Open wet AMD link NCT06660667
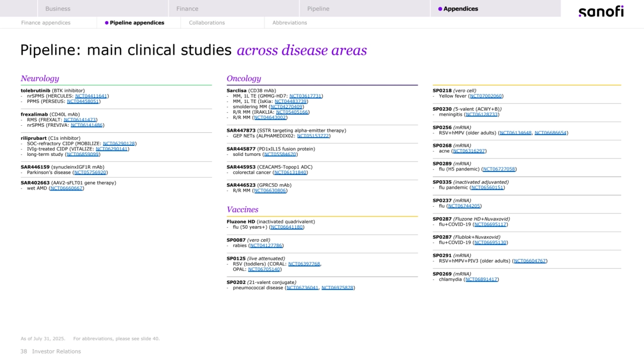644x362 pixels. [x=66, y=189]
